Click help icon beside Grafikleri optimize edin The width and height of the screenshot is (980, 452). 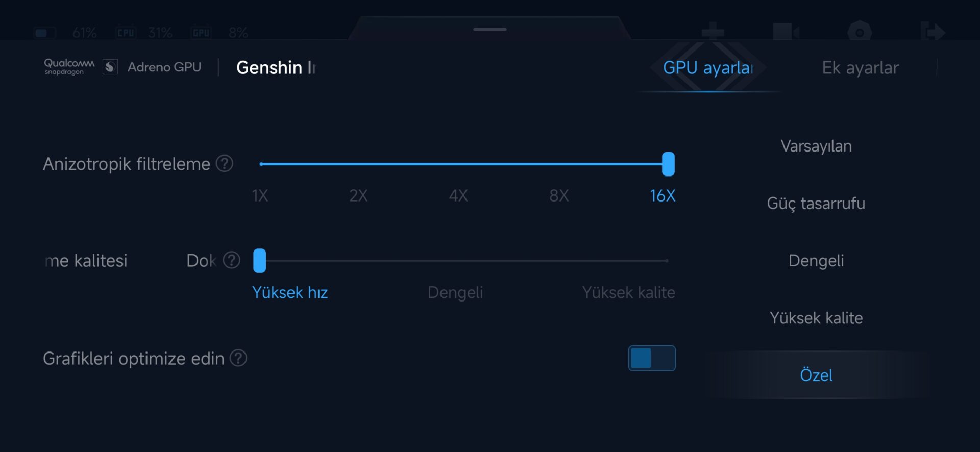coord(238,358)
